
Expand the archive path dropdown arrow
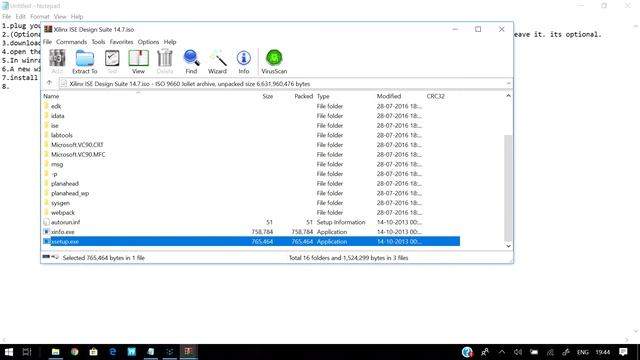(x=508, y=84)
